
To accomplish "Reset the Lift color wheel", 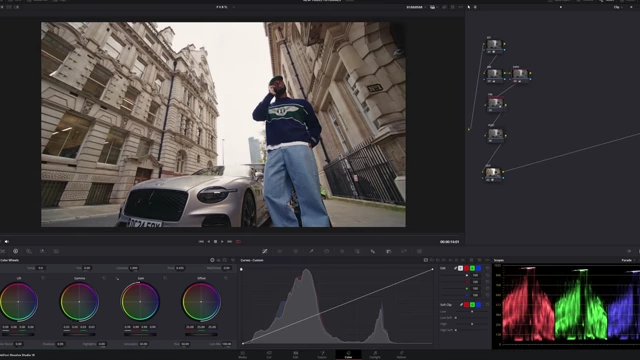I will pos(43,278).
